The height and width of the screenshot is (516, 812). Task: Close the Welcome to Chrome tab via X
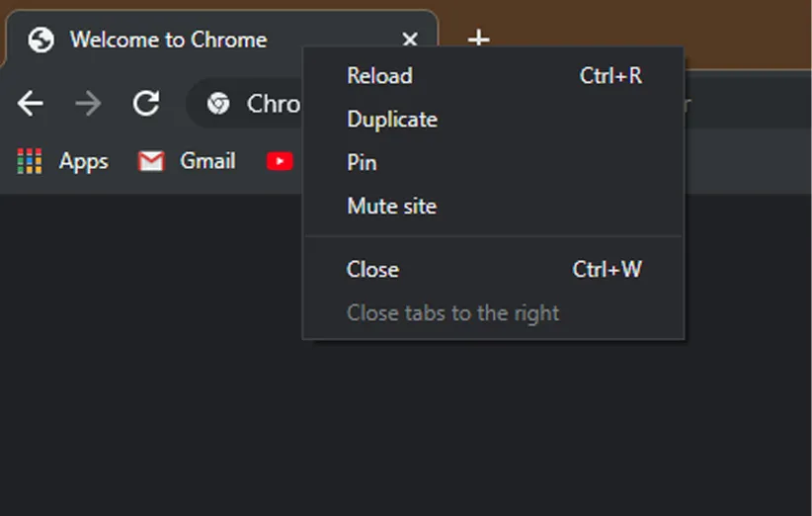(x=410, y=40)
